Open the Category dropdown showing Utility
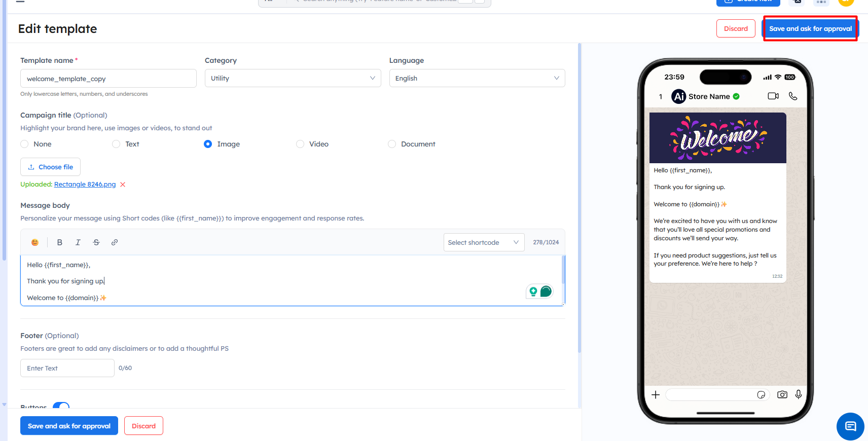The image size is (868, 441). click(x=293, y=78)
